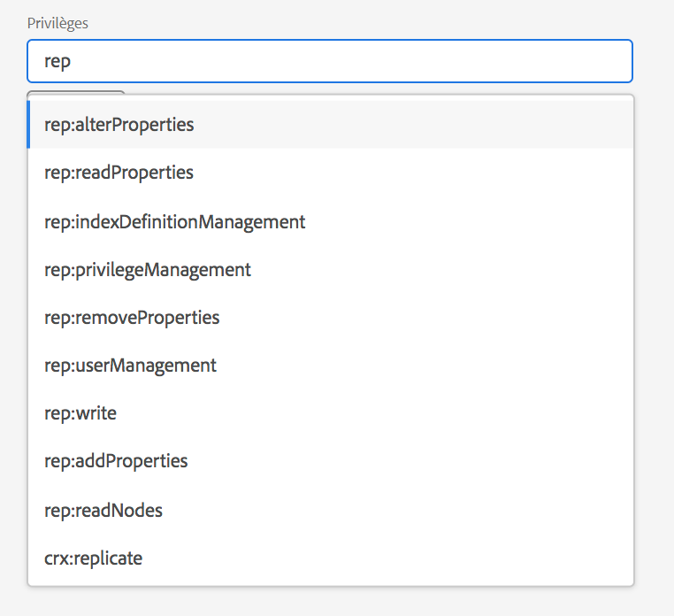Select the privilege for managing users

coord(130,365)
